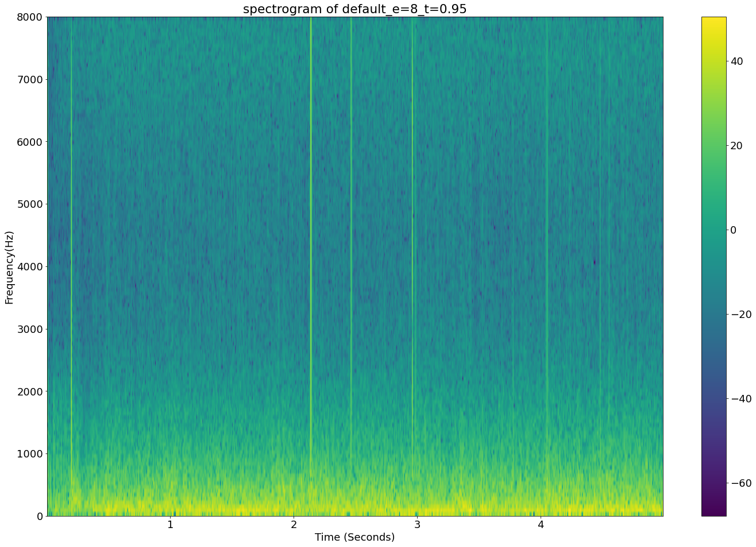Viewport: 756px width, 547px height.
Task: Click the brightest vertical line just after 2 seconds
Action: tap(311, 247)
